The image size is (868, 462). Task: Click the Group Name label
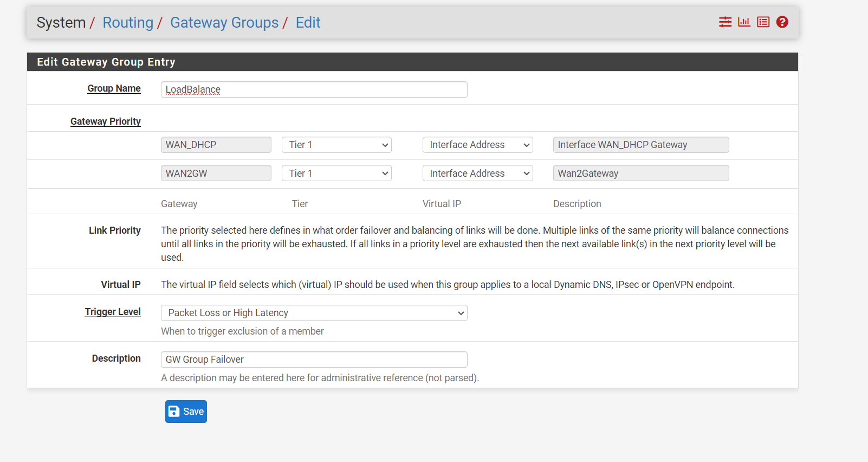point(114,88)
